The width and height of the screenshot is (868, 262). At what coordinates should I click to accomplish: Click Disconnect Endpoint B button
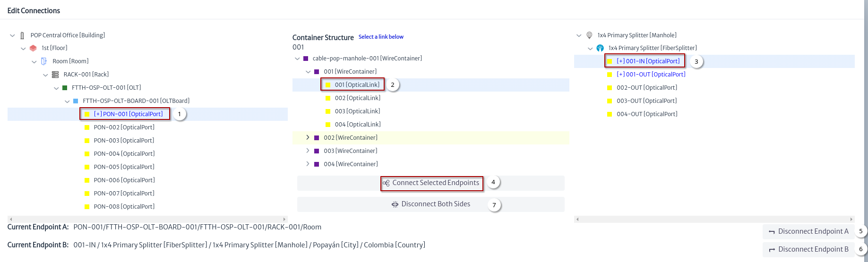pos(808,249)
